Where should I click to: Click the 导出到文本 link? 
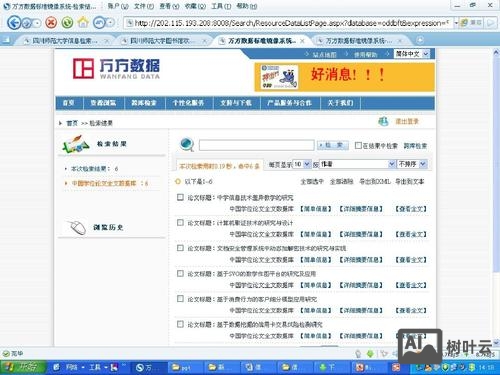[410, 182]
